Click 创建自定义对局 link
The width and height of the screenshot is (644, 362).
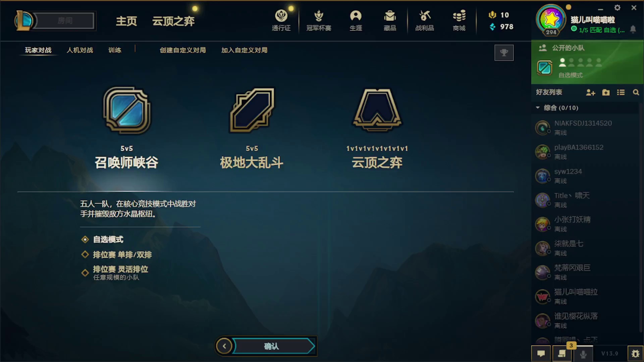[x=183, y=50]
